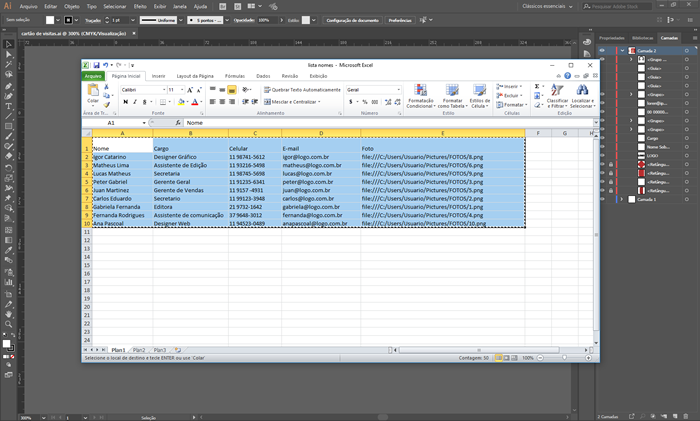This screenshot has height=421, width=700.
Task: Click the Excel zoom slider handle
Action: coord(564,358)
